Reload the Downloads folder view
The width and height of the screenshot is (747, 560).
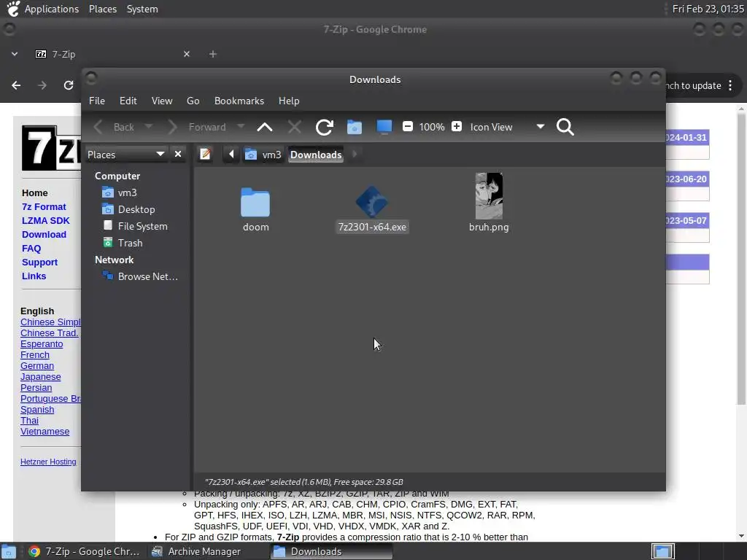coord(324,127)
